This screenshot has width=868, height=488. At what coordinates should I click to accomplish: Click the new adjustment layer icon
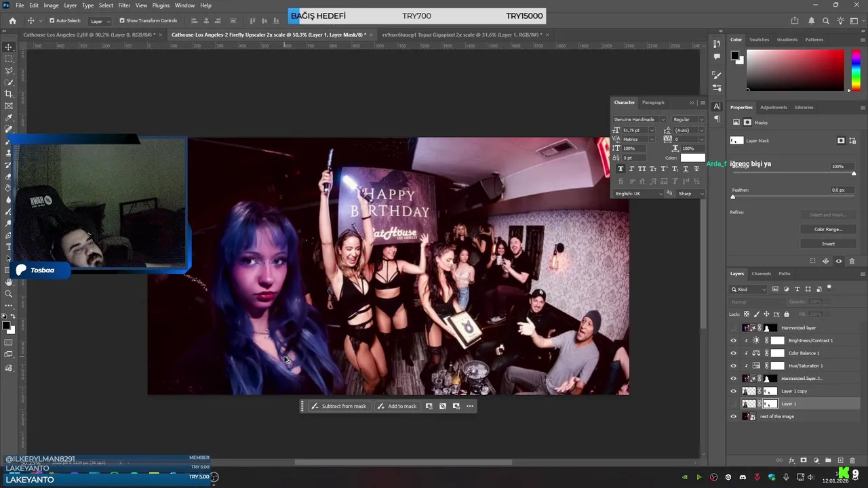pos(816,461)
